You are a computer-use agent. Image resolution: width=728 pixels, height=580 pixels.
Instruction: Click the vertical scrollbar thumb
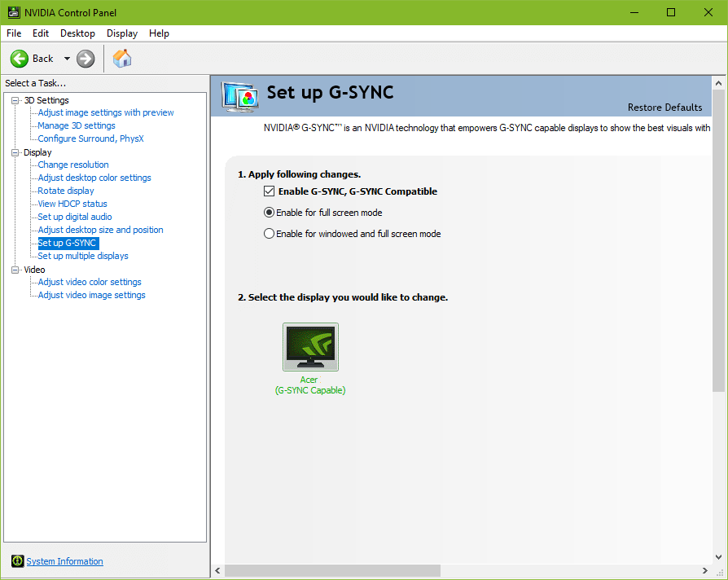[x=719, y=240]
